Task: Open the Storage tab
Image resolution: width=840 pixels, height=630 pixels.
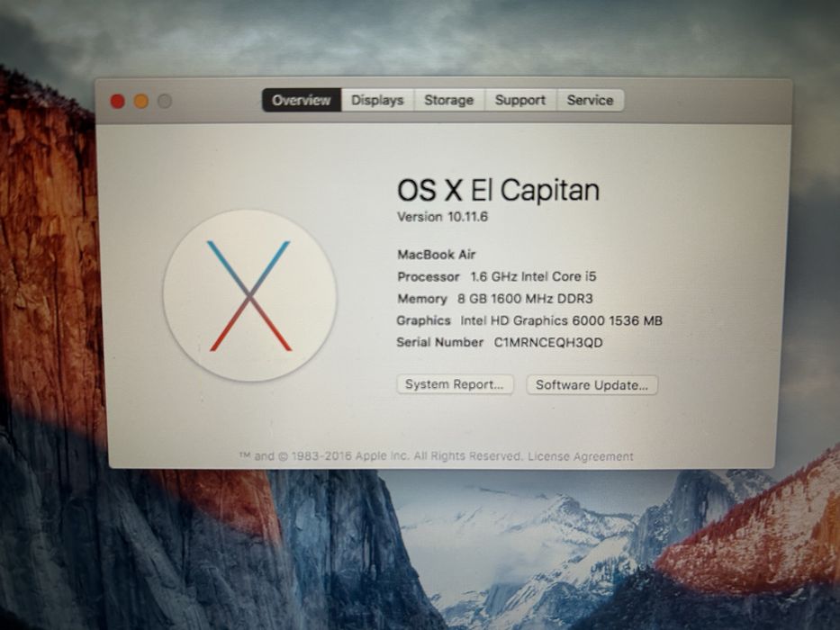Action: pyautogui.click(x=449, y=100)
